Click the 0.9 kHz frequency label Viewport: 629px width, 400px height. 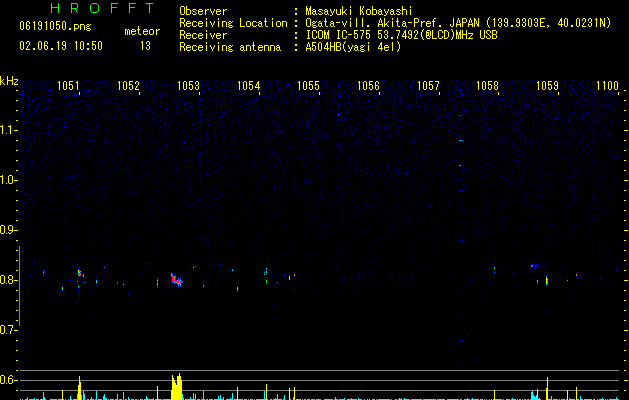click(x=8, y=230)
